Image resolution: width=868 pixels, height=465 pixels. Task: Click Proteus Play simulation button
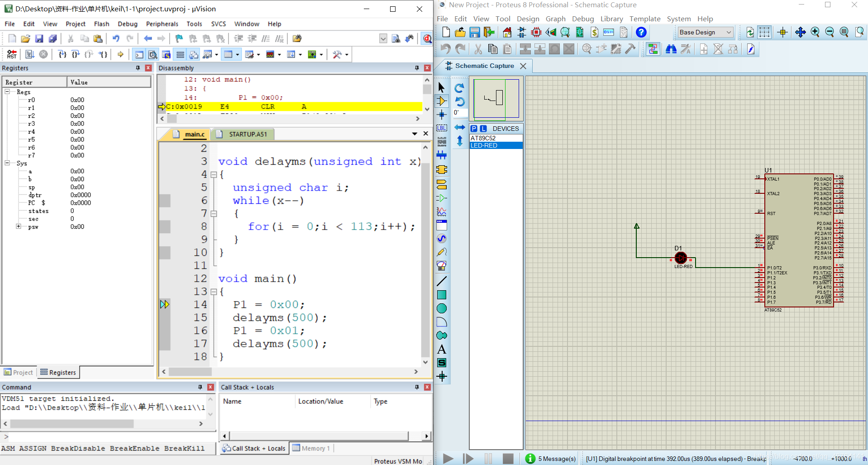tap(448, 459)
